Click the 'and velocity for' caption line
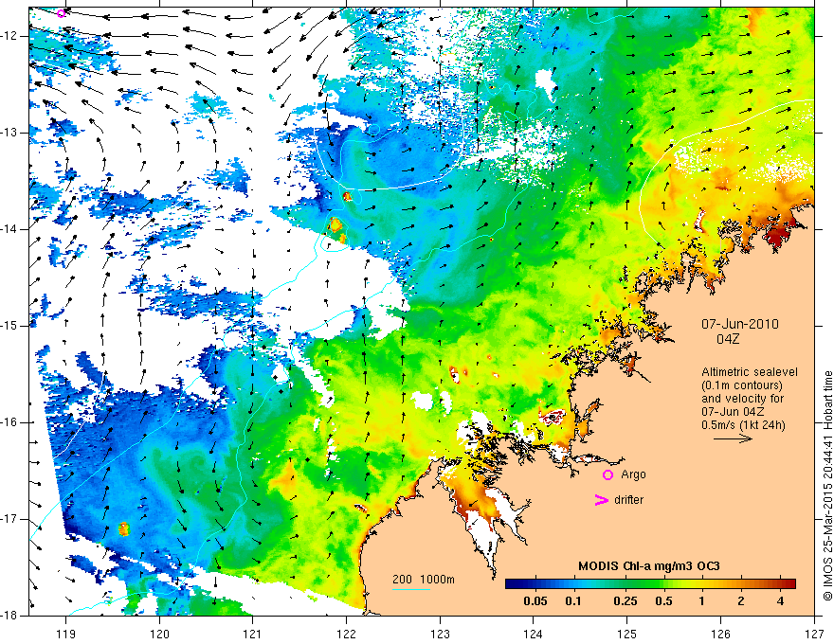Viewport: 834px width, 644px height. pos(742,399)
